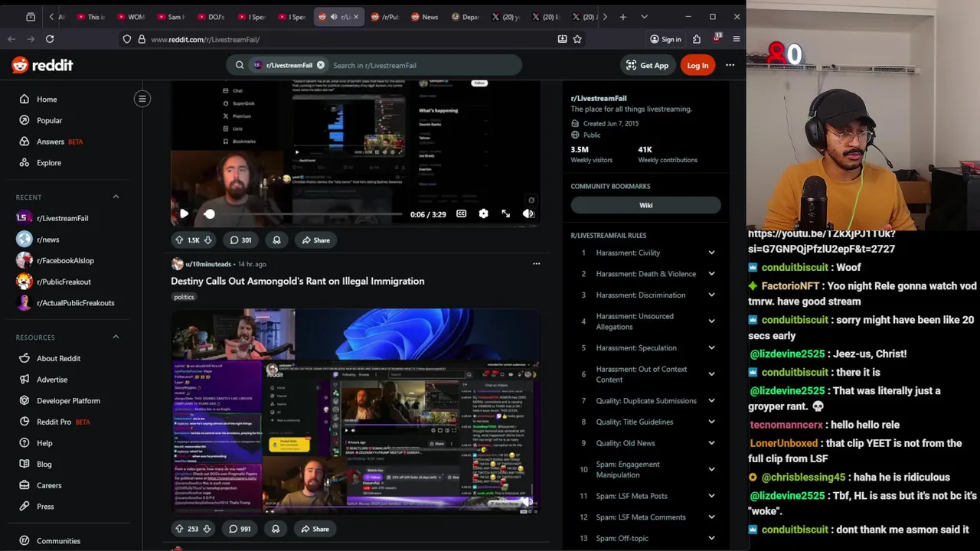
Task: Click the Get App button
Action: click(x=647, y=65)
